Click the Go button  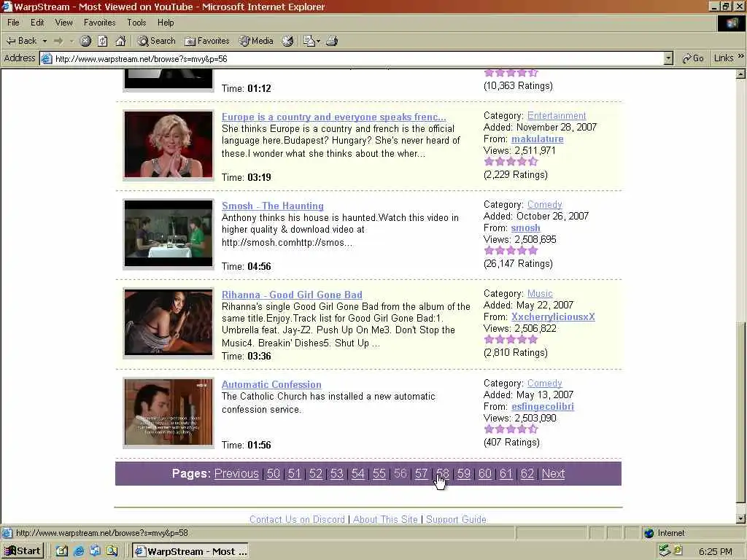[x=693, y=58]
